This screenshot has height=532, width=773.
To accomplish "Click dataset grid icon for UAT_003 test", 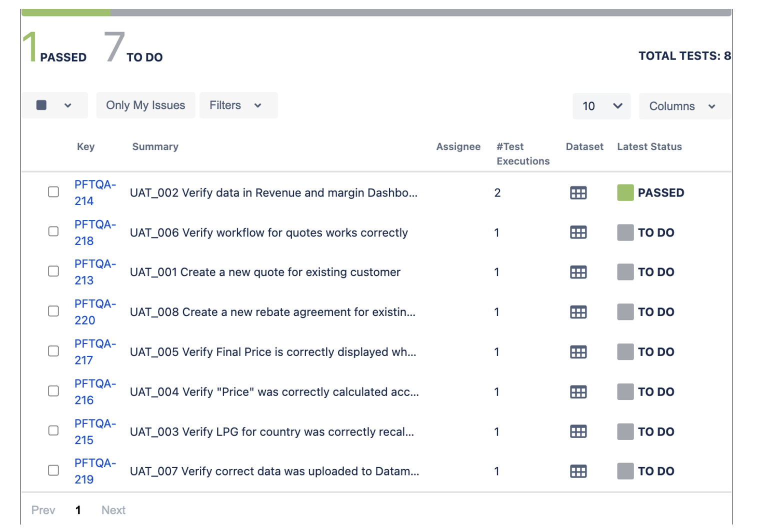I will click(578, 431).
